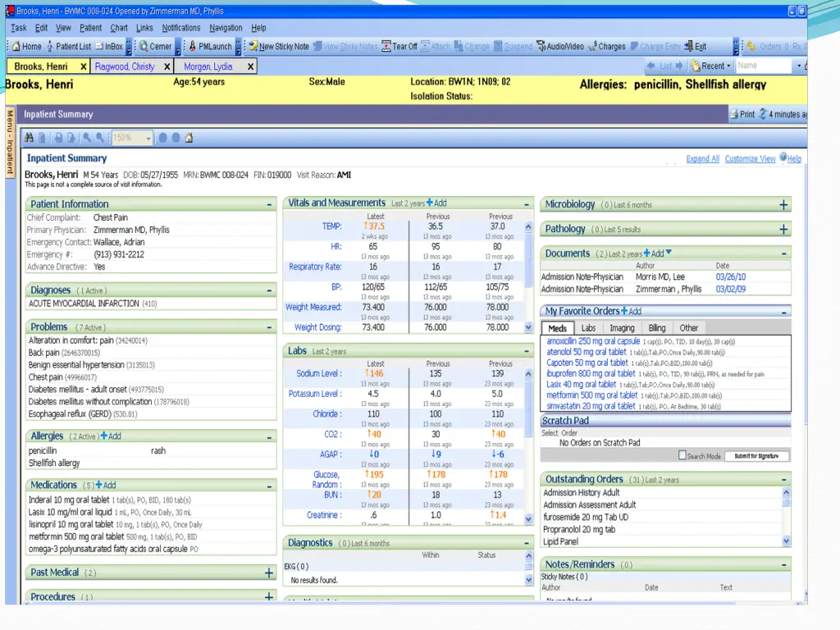Collapse the Outstanding Orders section
The image size is (840, 630).
[783, 479]
